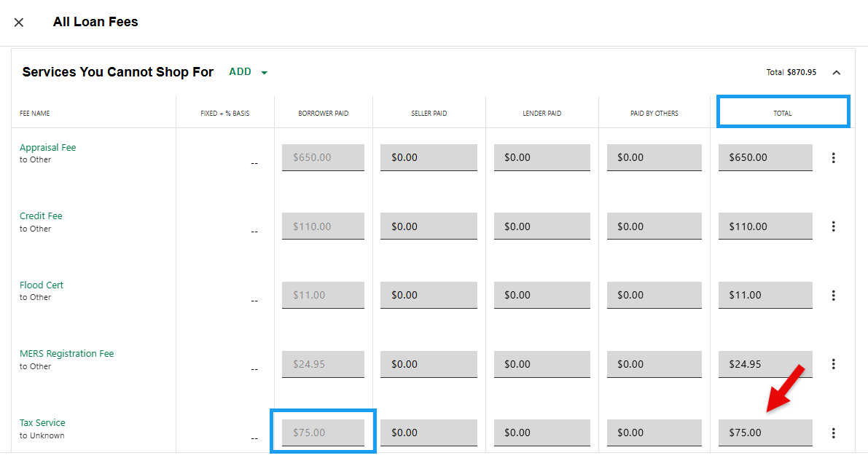Click Appraisal Fee Lender Paid field
Viewport: 868px width, 458px height.
click(542, 158)
